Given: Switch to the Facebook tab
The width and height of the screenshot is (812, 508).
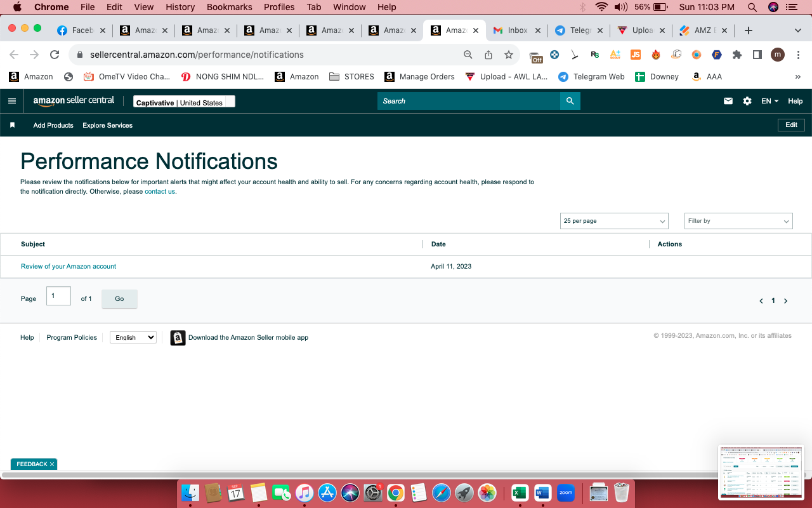Looking at the screenshot, I should (81, 30).
